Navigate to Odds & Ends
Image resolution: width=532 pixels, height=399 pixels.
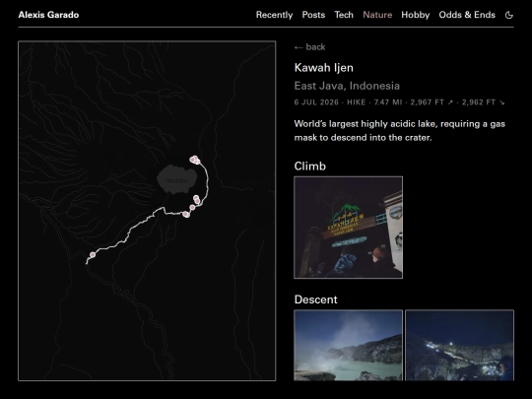click(467, 15)
